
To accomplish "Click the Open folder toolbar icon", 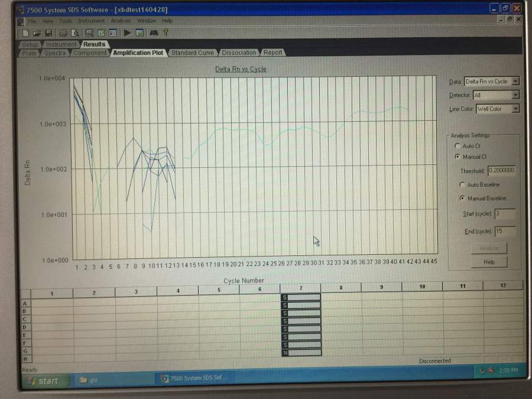I will 37,33.
